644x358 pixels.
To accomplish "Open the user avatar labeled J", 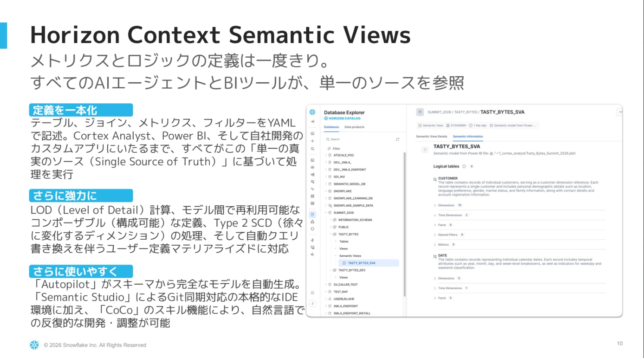I will coord(312,303).
